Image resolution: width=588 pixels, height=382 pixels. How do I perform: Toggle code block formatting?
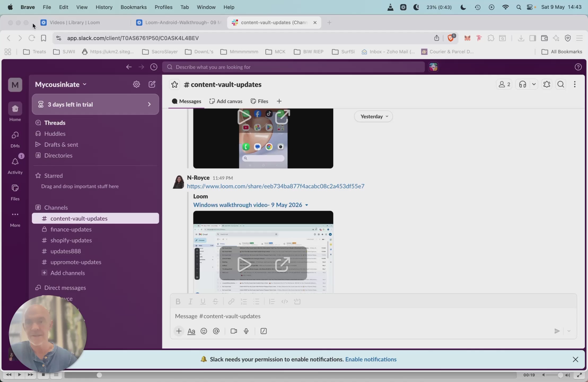click(297, 302)
